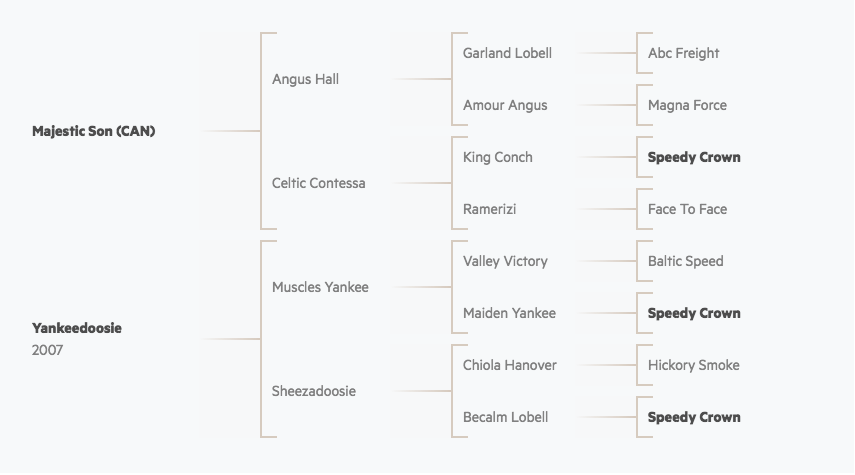This screenshot has height=475, width=855.
Task: Select the Becalm Lobell node
Action: 505,417
